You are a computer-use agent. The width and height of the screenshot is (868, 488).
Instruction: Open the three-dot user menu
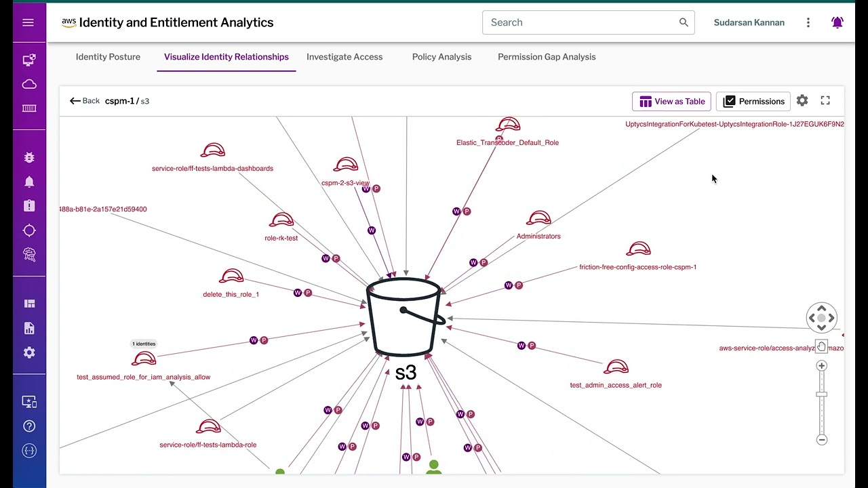click(x=808, y=22)
